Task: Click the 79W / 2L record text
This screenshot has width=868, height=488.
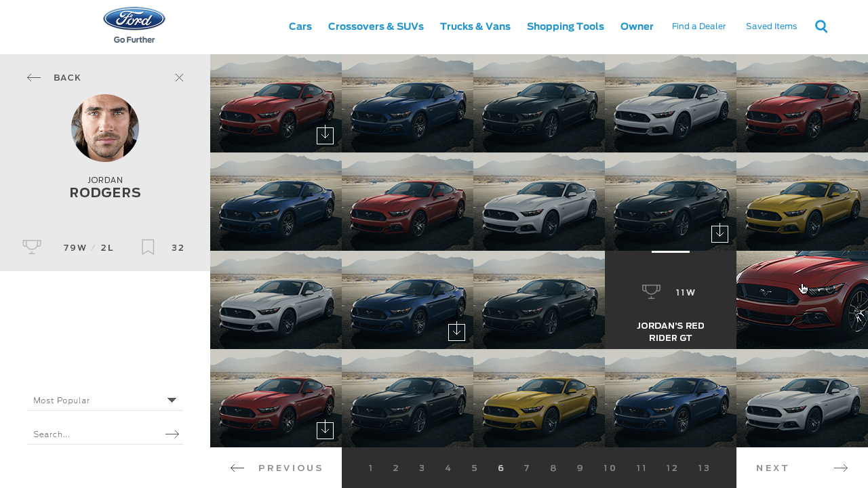Action: pyautogui.click(x=89, y=247)
